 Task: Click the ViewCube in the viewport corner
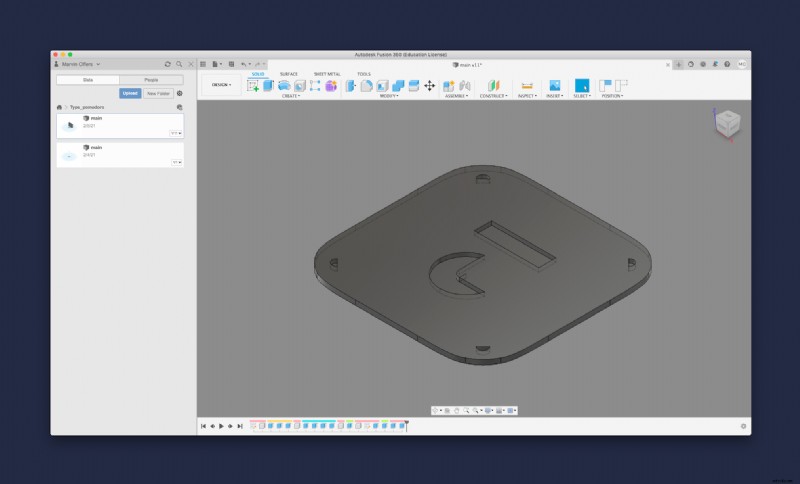(728, 124)
